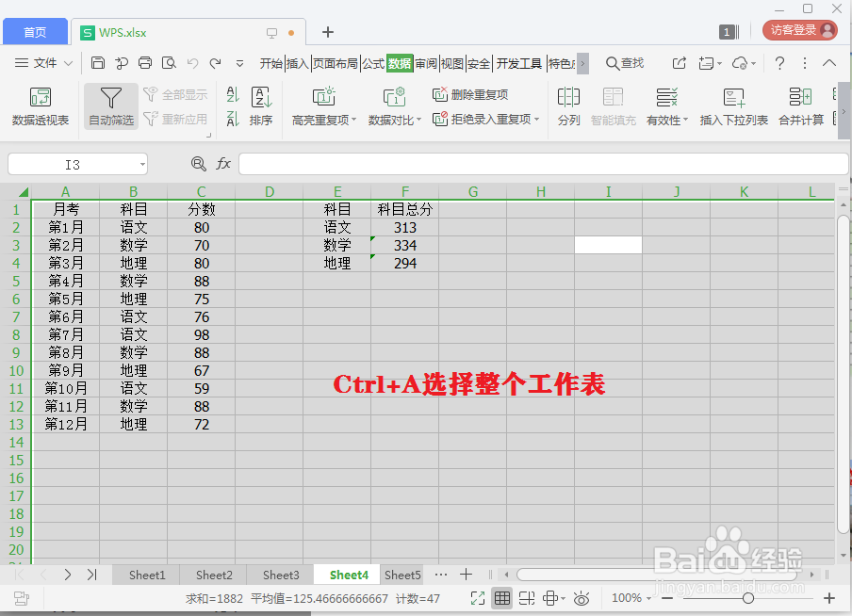Screen dimensions: 852x616
Task: Click the Print icon
Action: 145,63
